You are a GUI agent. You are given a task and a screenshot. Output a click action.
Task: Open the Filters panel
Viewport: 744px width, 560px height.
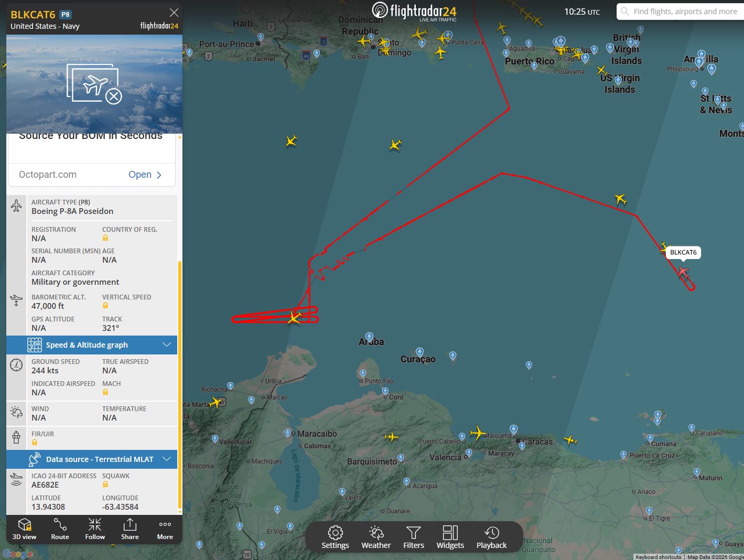click(x=414, y=537)
